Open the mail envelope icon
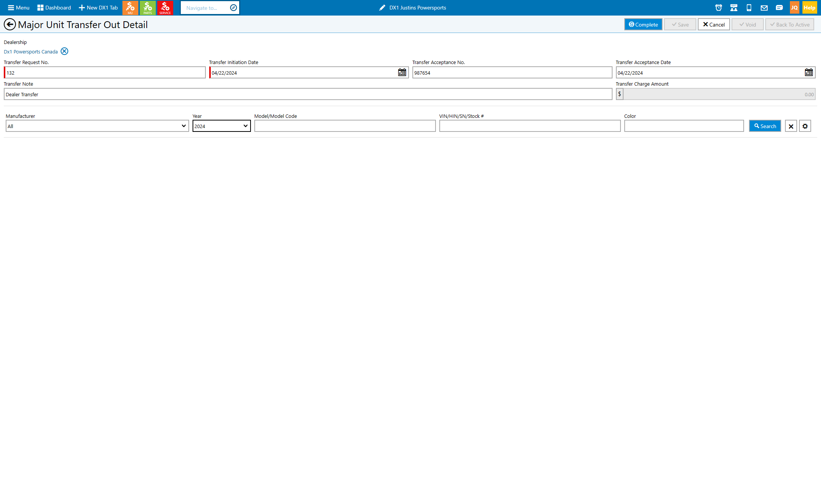This screenshot has height=504, width=821. [764, 8]
